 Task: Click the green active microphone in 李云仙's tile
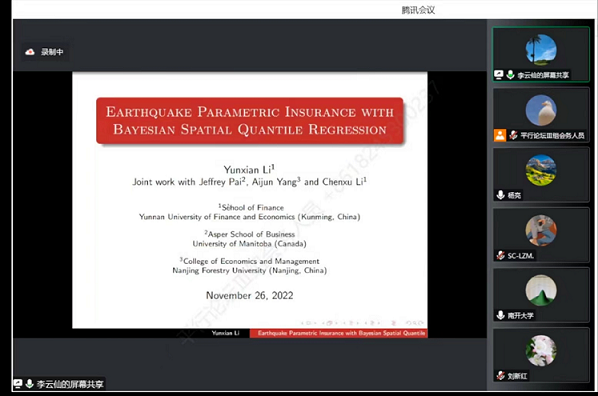(x=510, y=74)
